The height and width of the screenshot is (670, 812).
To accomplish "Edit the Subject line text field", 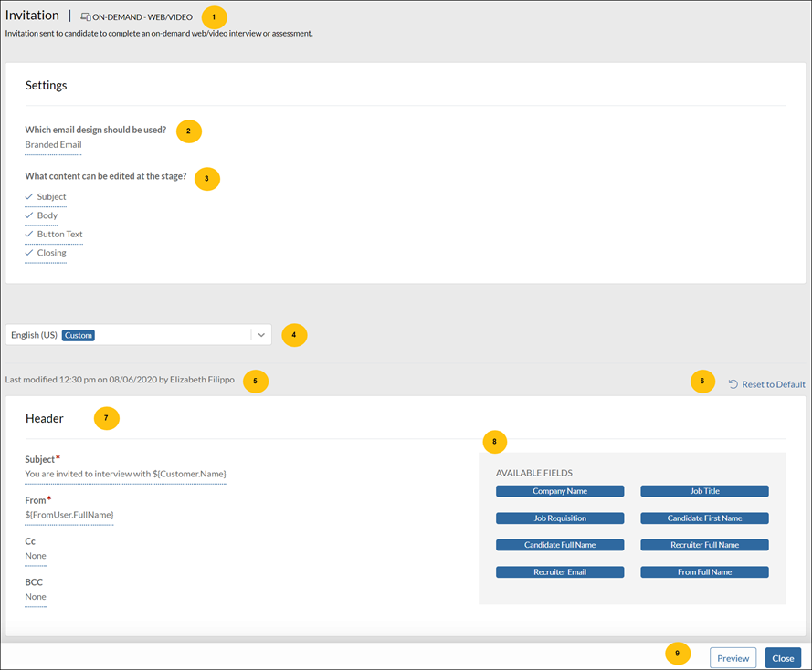I will click(x=125, y=474).
